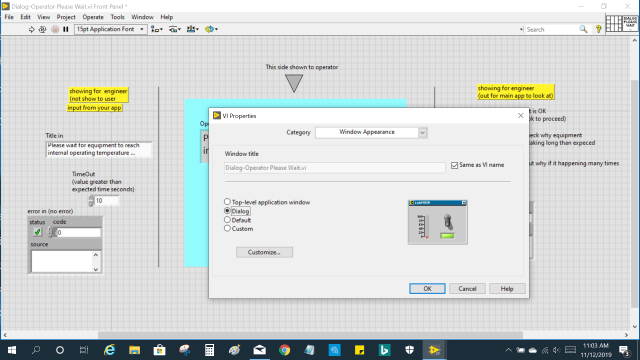Open the Reorder toolbar menu
Image resolution: width=640 pixels, height=360 pixels.
click(x=211, y=29)
